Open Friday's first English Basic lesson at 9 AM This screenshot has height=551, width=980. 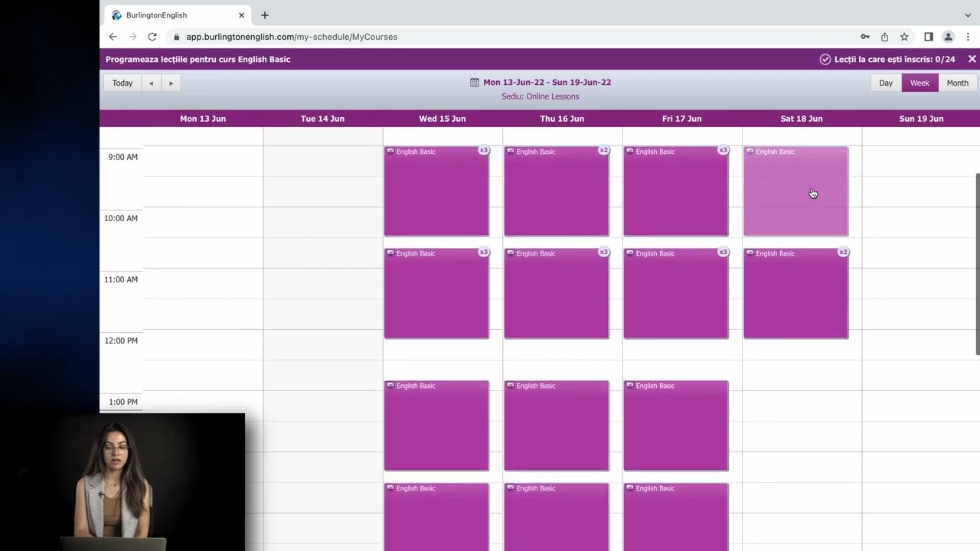point(676,191)
